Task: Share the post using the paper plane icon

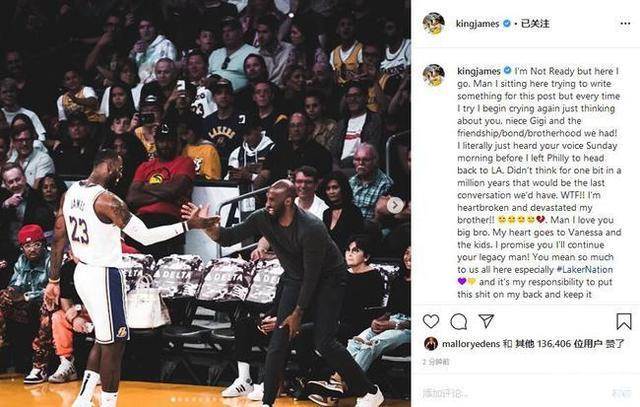Action: [486, 321]
